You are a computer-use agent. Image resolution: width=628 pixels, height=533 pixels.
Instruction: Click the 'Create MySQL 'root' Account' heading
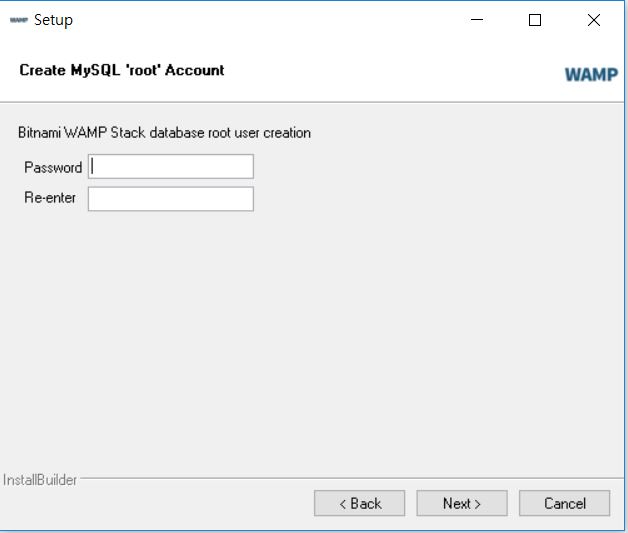pos(122,70)
